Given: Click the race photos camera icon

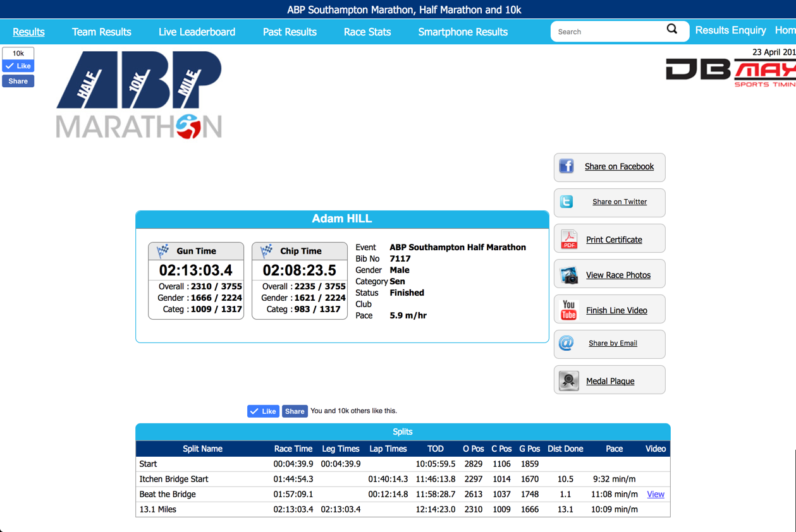Looking at the screenshot, I should point(569,275).
